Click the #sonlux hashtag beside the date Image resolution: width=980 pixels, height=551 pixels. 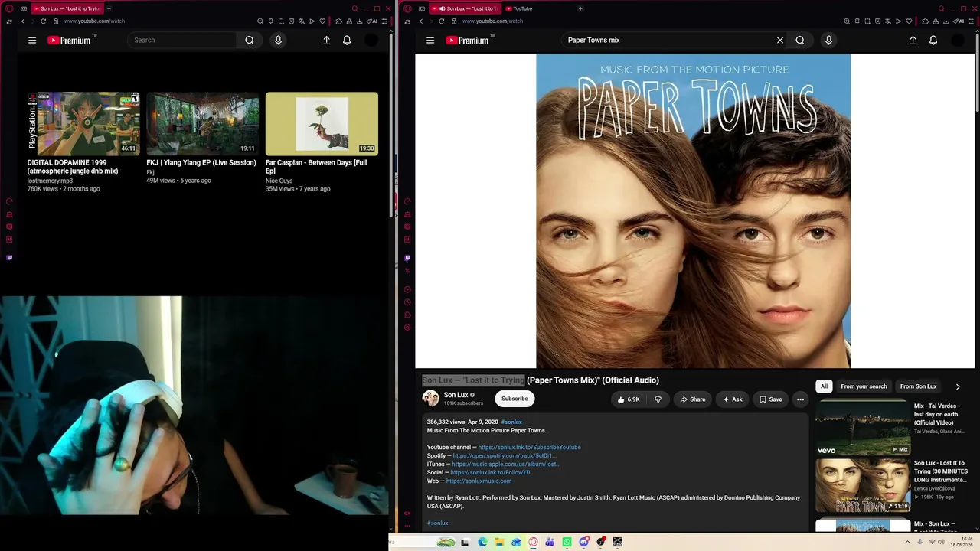click(x=511, y=422)
